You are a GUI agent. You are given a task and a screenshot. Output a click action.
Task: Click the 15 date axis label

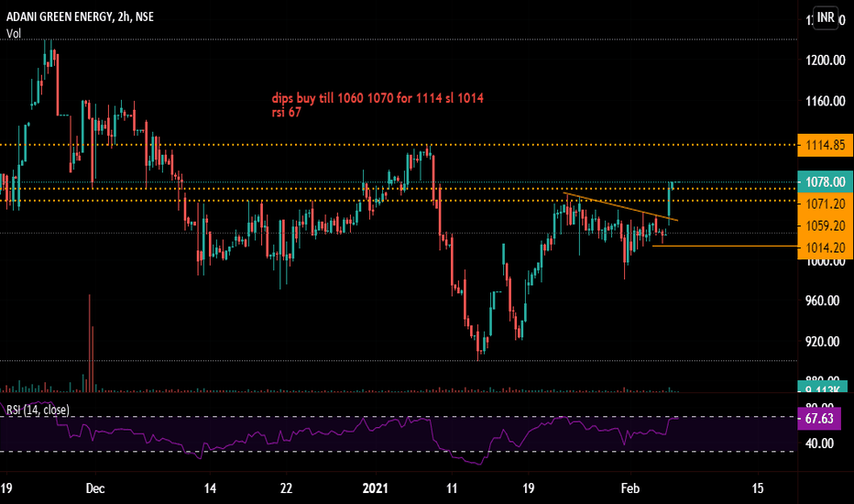click(x=758, y=488)
